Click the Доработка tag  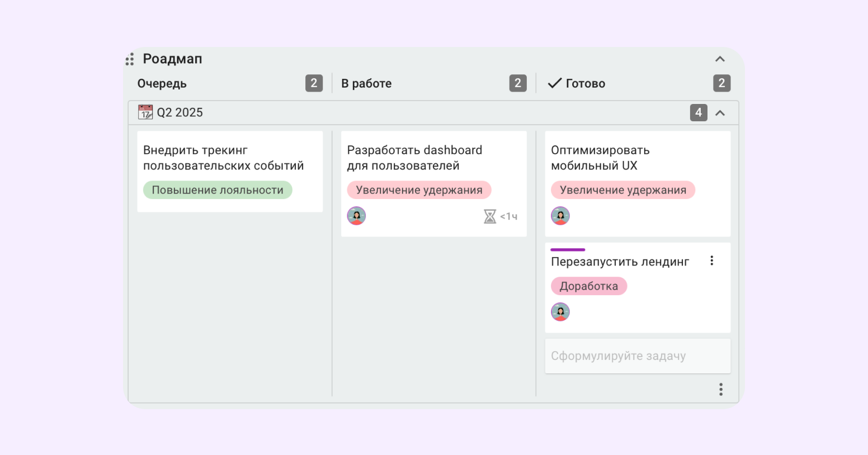(589, 286)
